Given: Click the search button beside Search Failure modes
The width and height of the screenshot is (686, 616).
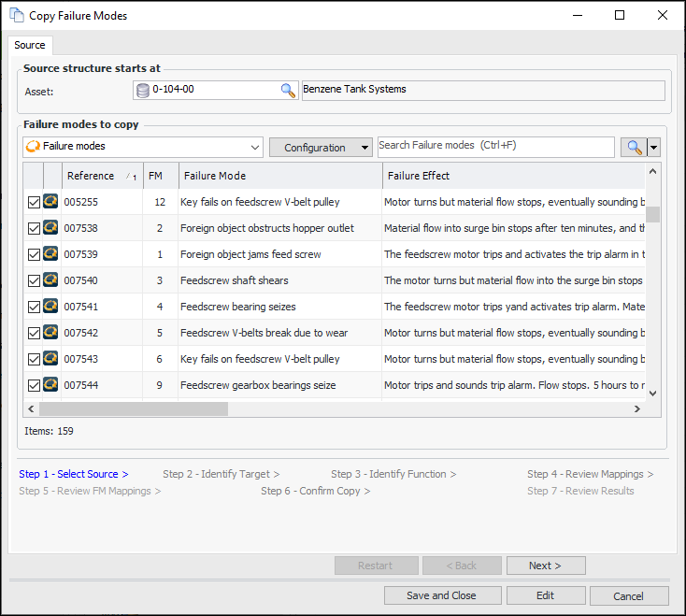Looking at the screenshot, I should [x=634, y=147].
